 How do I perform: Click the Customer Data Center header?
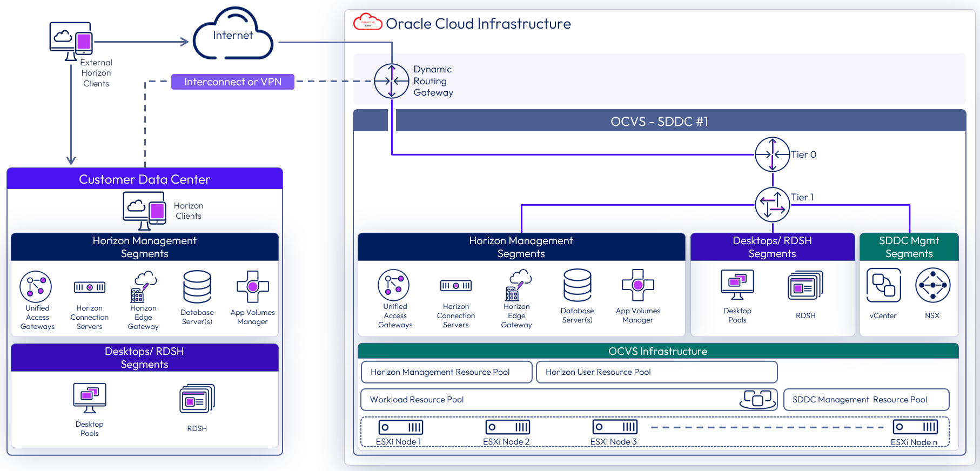(x=144, y=179)
